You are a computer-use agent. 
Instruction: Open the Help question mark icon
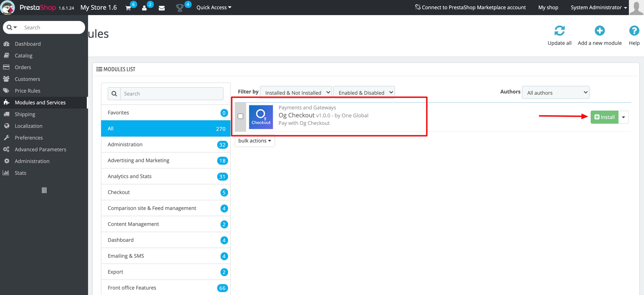[634, 31]
